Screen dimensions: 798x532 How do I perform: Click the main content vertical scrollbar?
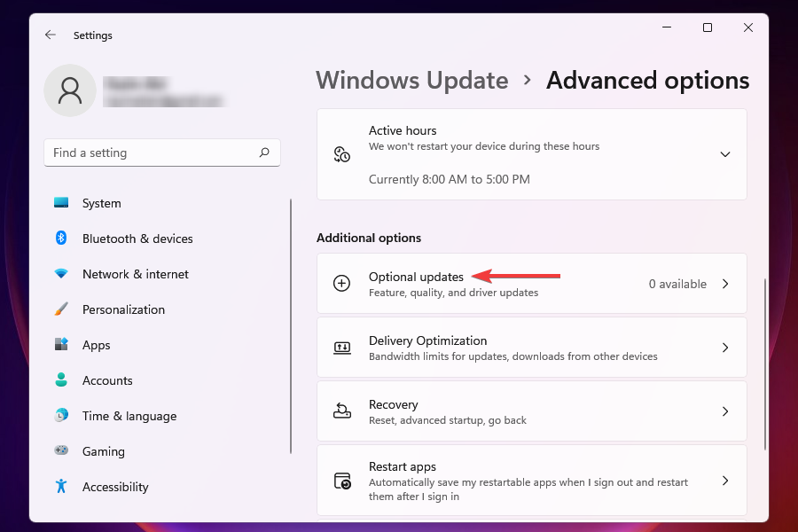pos(763,364)
